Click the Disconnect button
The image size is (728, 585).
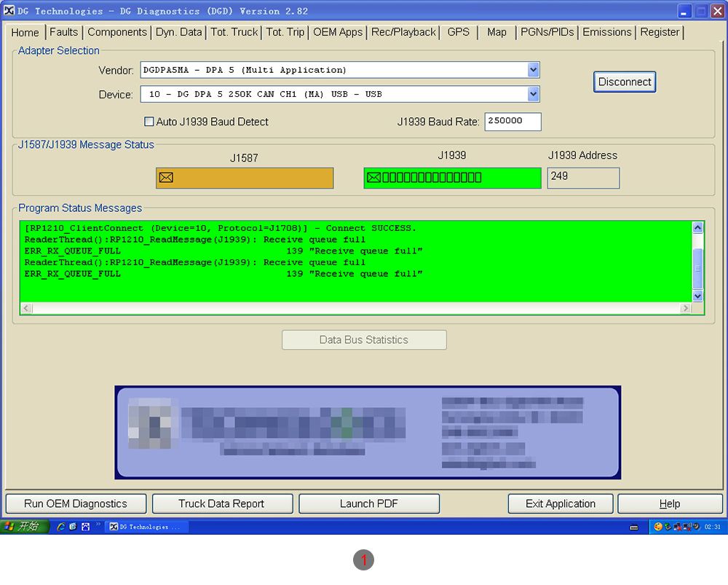(x=625, y=82)
